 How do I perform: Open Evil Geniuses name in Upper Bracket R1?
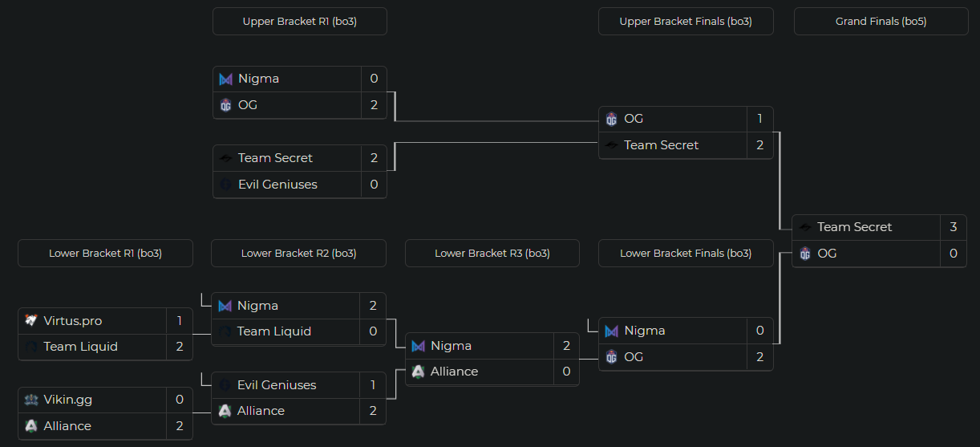point(277,185)
